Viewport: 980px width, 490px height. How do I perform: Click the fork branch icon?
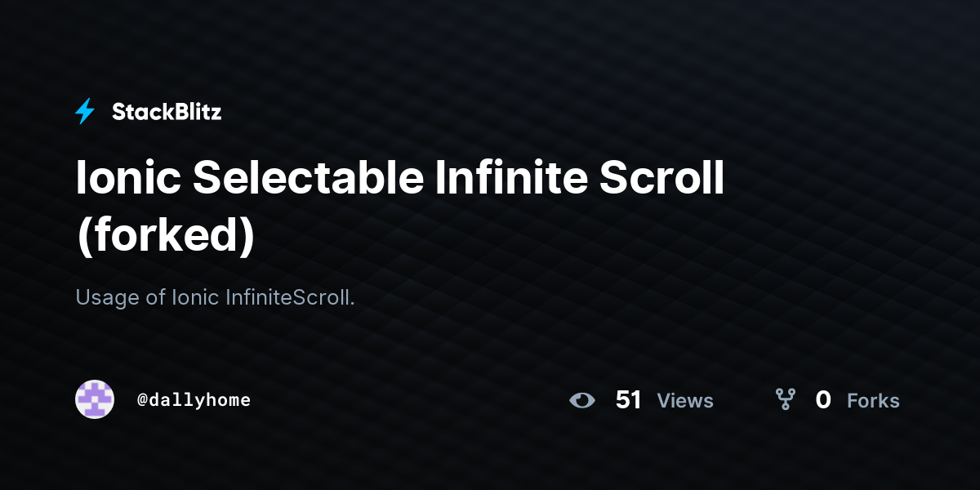point(786,399)
